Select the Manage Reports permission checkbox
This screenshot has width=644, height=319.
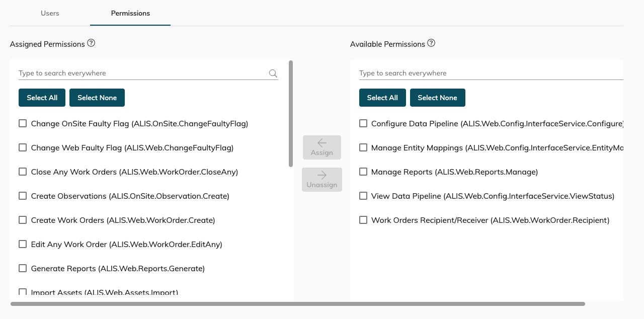(363, 172)
